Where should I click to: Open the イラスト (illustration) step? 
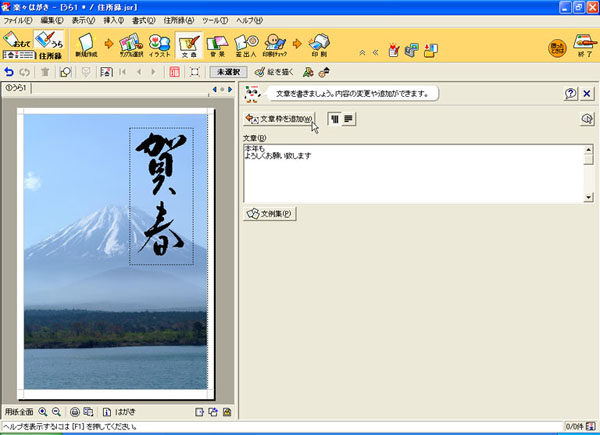click(159, 44)
